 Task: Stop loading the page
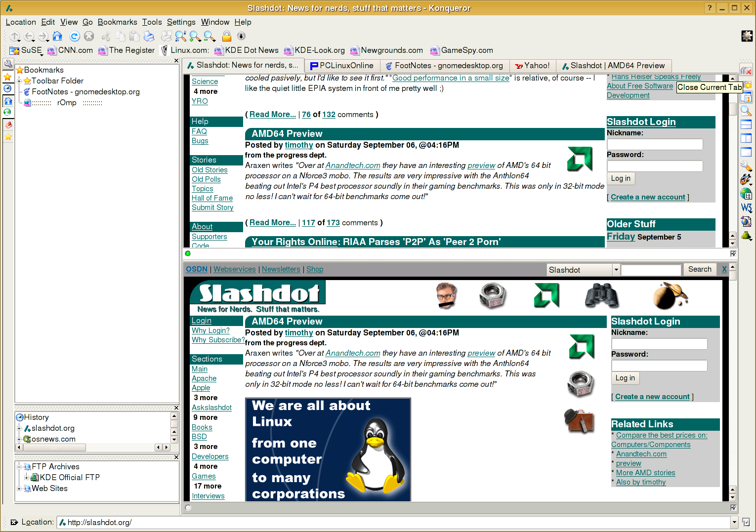coord(89,36)
